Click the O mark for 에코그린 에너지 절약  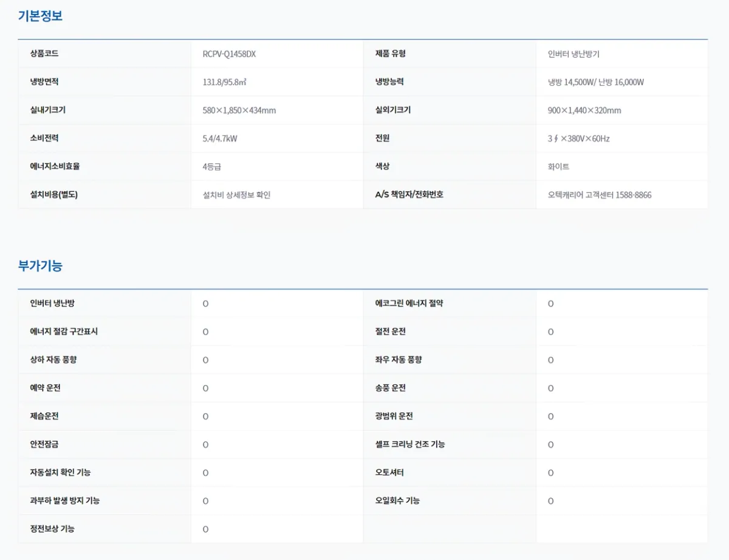pos(550,304)
